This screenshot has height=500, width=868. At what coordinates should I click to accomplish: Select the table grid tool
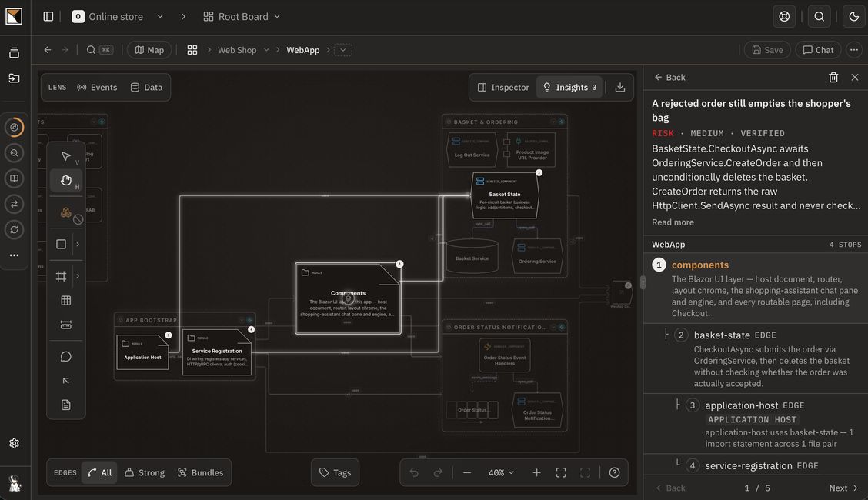[66, 300]
